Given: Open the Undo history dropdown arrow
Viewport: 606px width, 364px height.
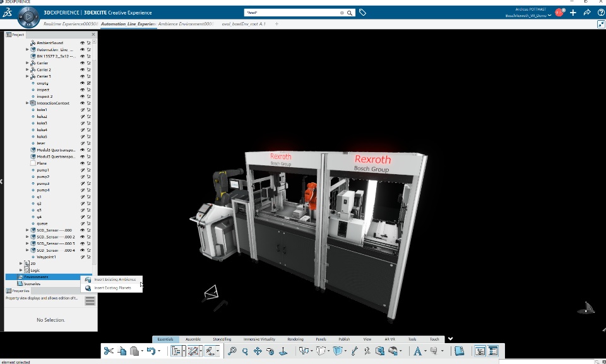Looking at the screenshot, I should [159, 351].
